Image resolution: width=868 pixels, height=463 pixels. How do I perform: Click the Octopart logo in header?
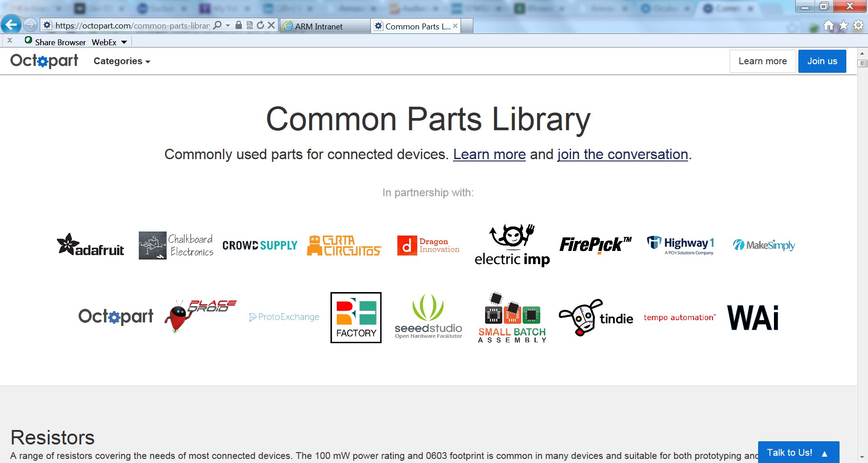pyautogui.click(x=44, y=61)
